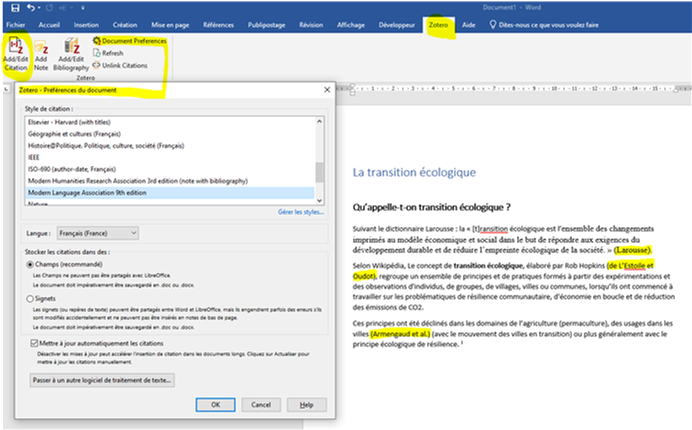Switch to the Insertion tab
Viewport: 692px width, 430px height.
(86, 25)
